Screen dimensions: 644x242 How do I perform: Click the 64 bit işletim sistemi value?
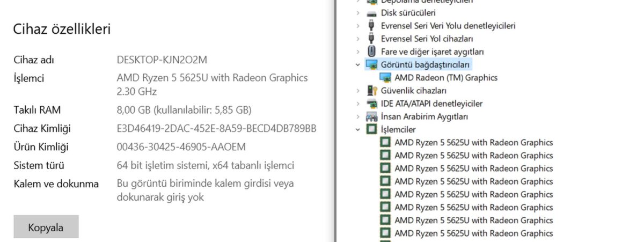click(206, 165)
